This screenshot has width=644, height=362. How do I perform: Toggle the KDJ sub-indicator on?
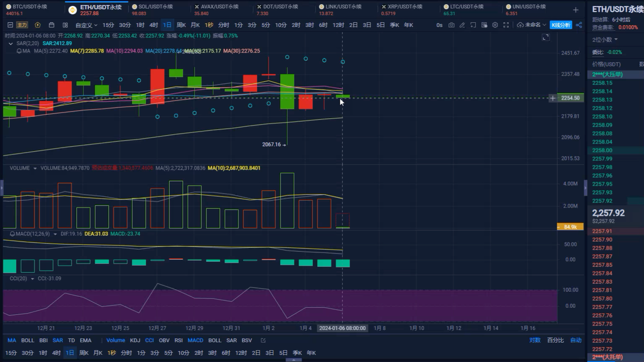[x=135, y=341]
